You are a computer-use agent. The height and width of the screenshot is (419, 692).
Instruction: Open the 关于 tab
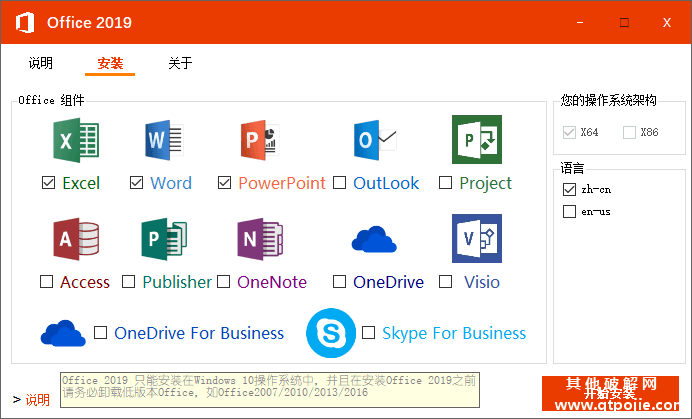click(x=180, y=63)
